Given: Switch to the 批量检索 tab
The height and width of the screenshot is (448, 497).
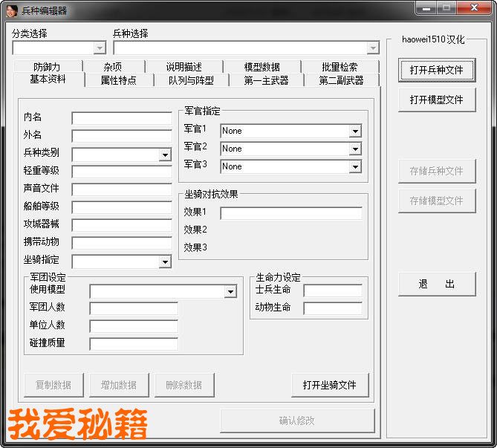Looking at the screenshot, I should pyautogui.click(x=340, y=67).
